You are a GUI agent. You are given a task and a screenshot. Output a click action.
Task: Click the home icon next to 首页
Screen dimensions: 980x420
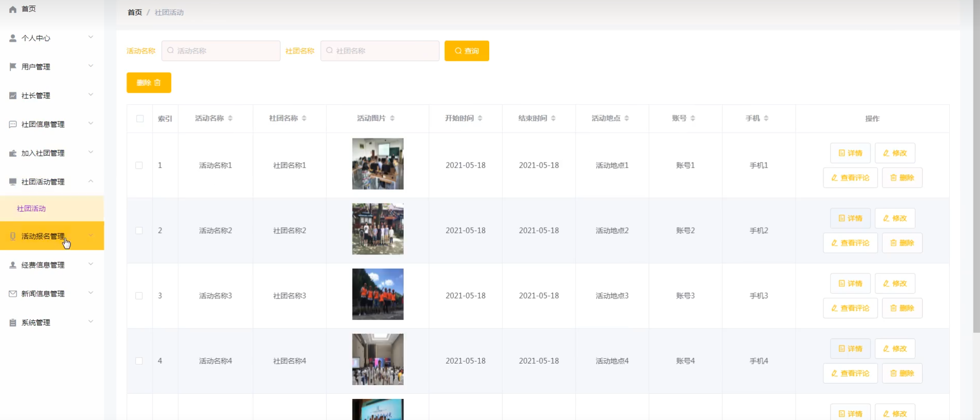(x=13, y=9)
